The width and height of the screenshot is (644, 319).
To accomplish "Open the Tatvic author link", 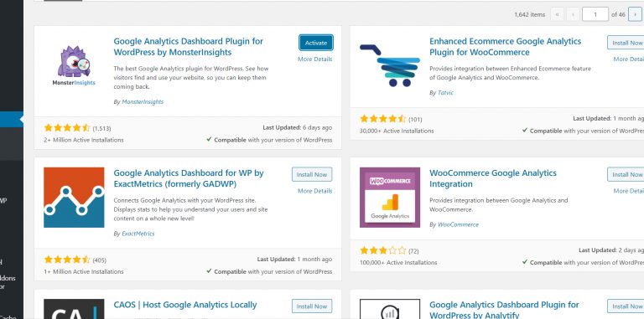I will [x=445, y=93].
